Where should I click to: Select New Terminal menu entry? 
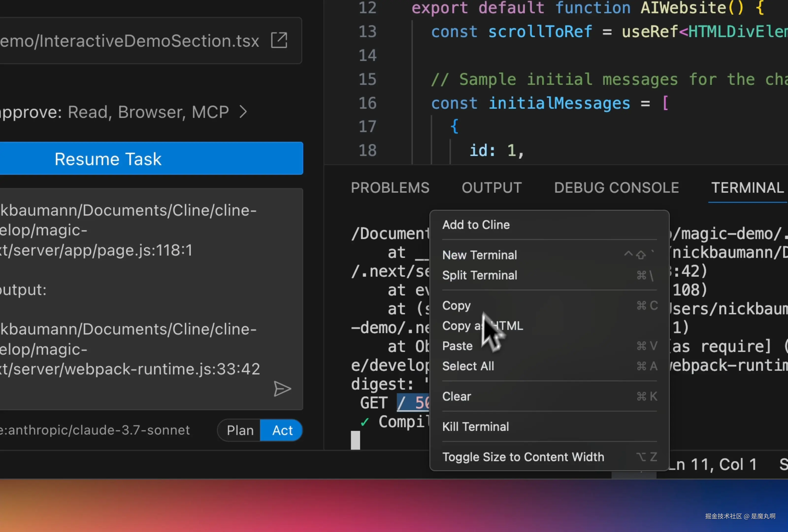click(x=479, y=255)
